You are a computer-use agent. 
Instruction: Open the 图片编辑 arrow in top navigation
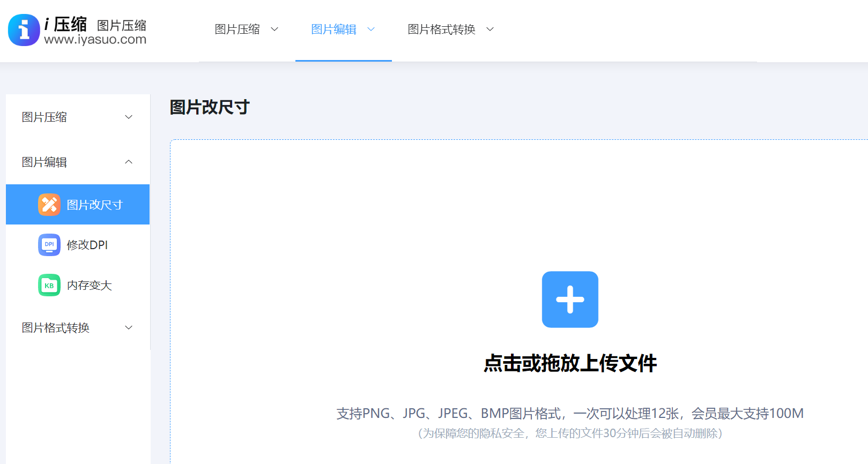click(371, 29)
